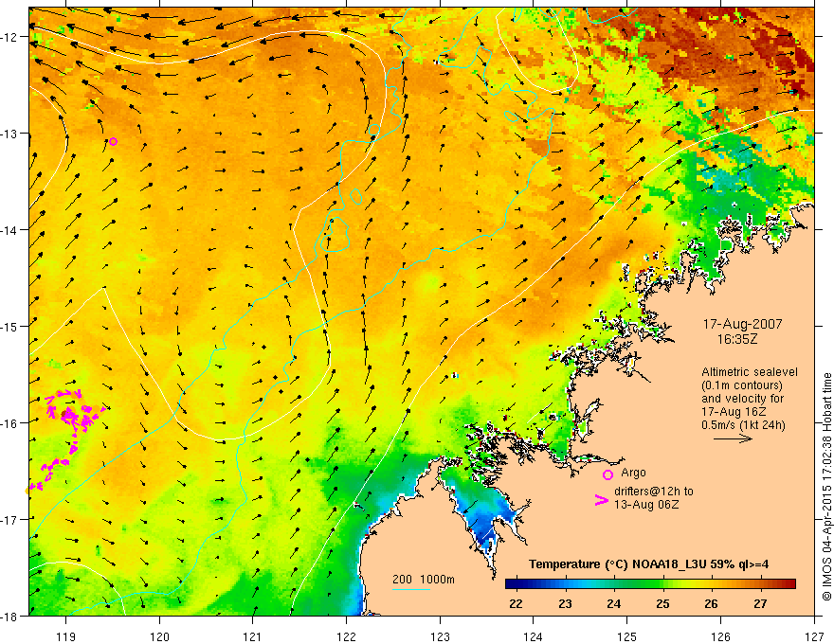Click the '0.5m/s (1kt 24h)' label

[x=743, y=425]
